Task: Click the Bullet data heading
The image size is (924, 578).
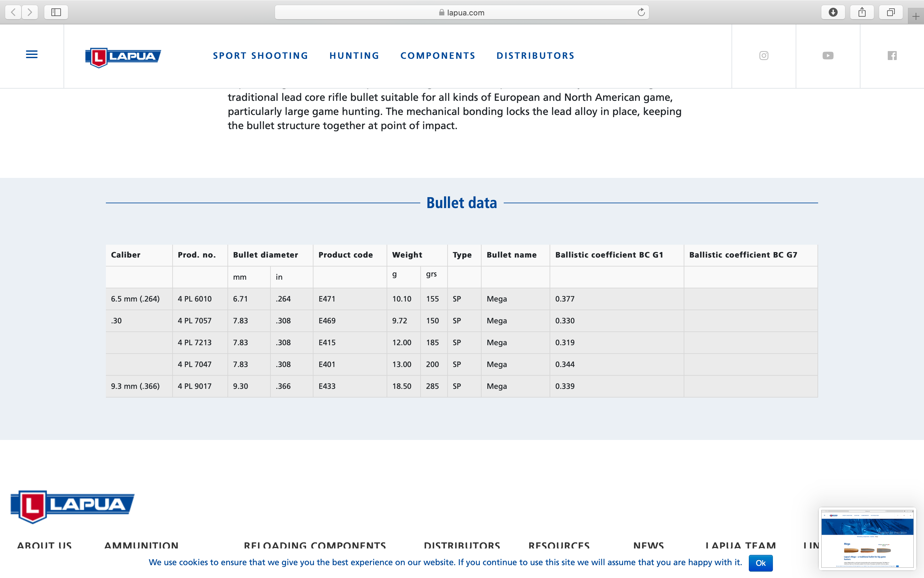Action: pyautogui.click(x=462, y=203)
